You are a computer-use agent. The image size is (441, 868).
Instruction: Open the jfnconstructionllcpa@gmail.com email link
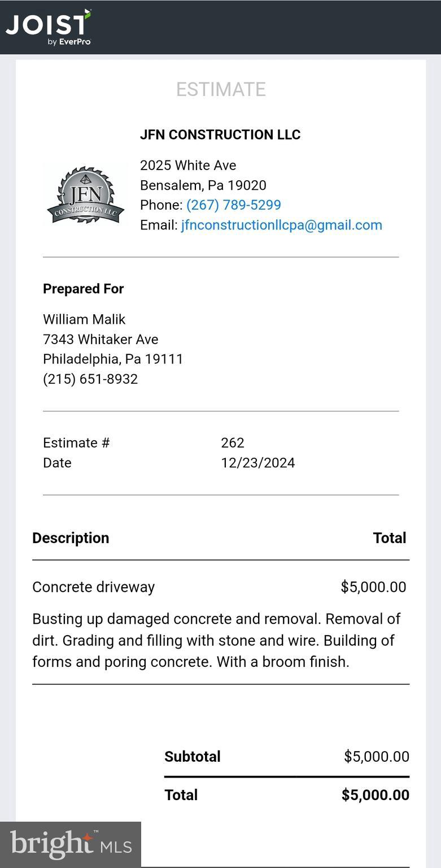pyautogui.click(x=281, y=225)
